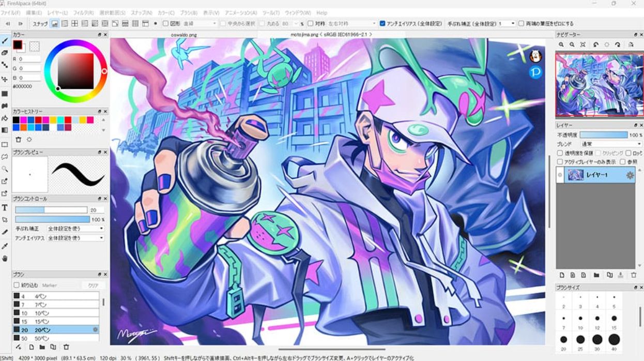
Task: Select the Brush tool in left toolbar
Action: (5, 40)
